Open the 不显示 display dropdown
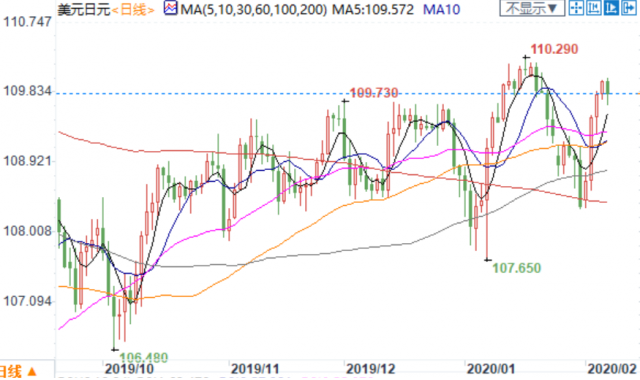This screenshot has width=640, height=380. [x=532, y=8]
